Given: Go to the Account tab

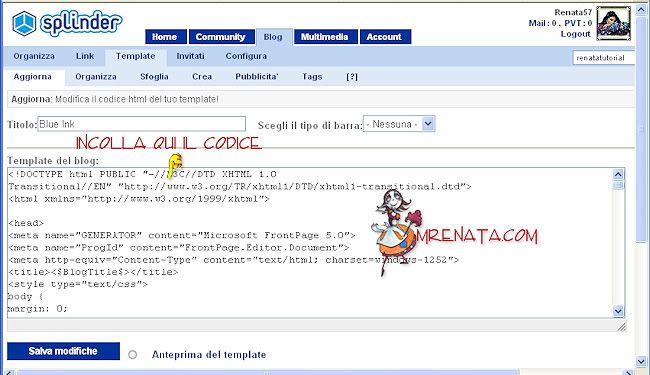Looking at the screenshot, I should click(x=384, y=37).
